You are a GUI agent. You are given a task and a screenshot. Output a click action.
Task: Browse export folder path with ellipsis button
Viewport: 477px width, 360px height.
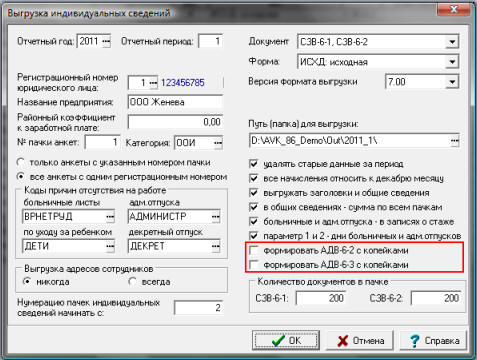point(454,141)
